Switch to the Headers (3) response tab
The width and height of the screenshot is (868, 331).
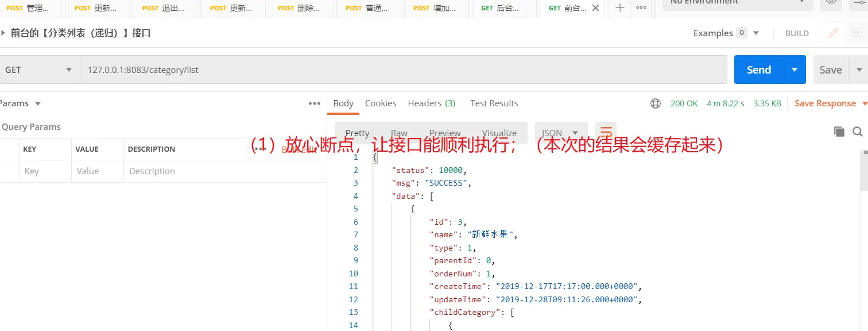431,103
